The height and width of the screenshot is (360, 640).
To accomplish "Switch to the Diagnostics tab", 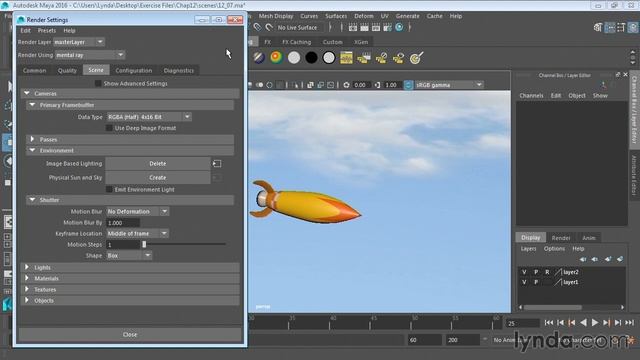I will click(179, 71).
